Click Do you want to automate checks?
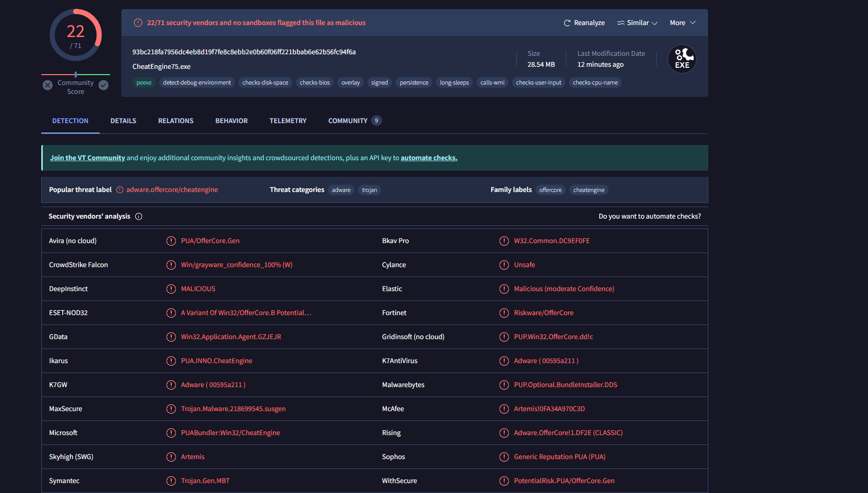This screenshot has height=493, width=868. (650, 217)
